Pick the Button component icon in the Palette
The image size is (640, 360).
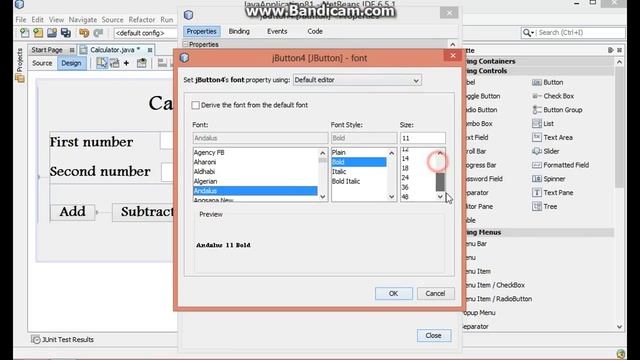537,82
